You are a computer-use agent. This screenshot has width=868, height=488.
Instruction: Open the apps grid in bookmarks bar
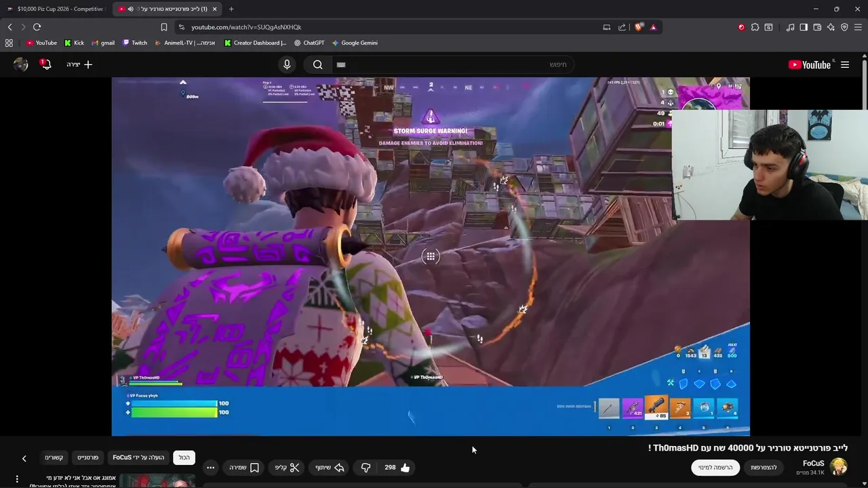(x=9, y=43)
